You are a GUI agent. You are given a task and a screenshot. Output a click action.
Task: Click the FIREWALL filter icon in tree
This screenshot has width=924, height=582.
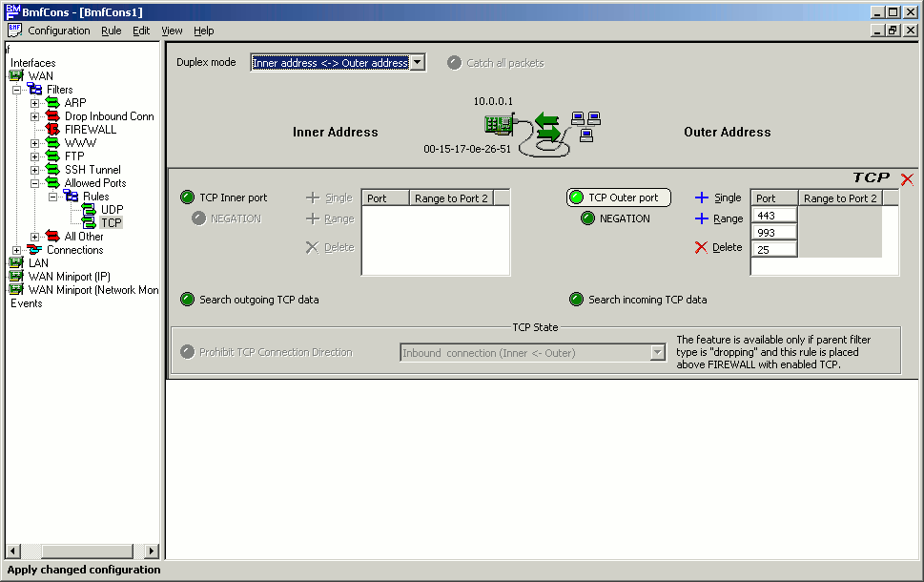pyautogui.click(x=52, y=130)
